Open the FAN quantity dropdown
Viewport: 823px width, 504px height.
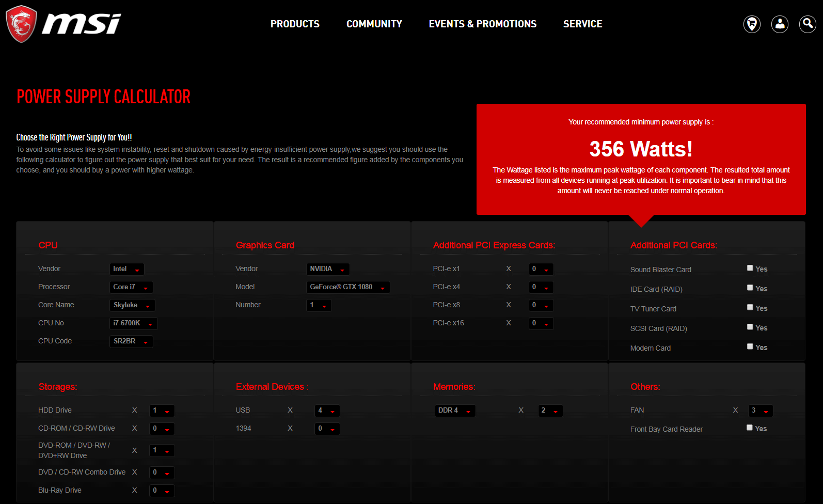pyautogui.click(x=760, y=411)
